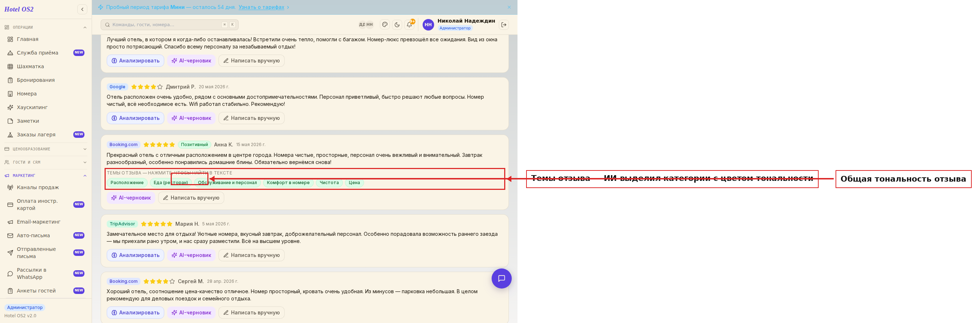Click the Сергей М. reviewer name
The height and width of the screenshot is (323, 980).
point(191,282)
